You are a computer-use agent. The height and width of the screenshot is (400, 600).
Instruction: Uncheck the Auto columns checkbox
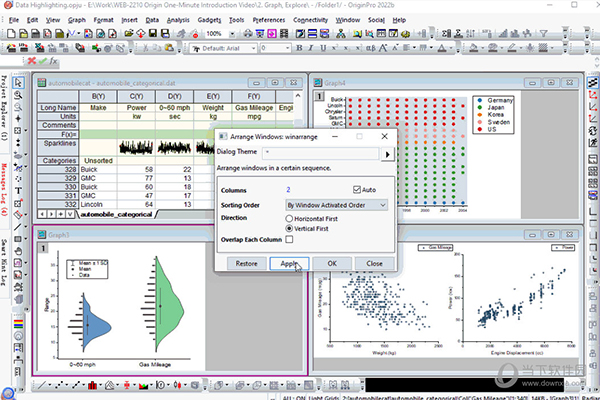point(357,189)
